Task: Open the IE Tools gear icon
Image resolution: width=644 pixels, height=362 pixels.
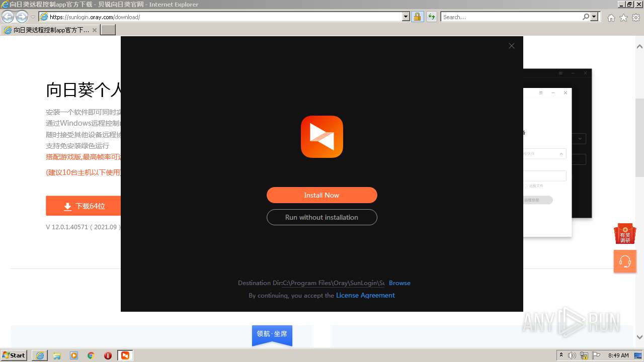Action: 636,18
